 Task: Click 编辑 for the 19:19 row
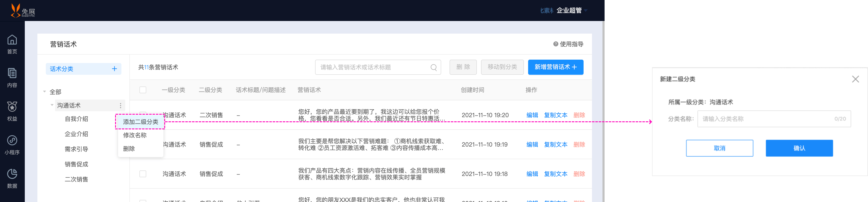tap(532, 144)
